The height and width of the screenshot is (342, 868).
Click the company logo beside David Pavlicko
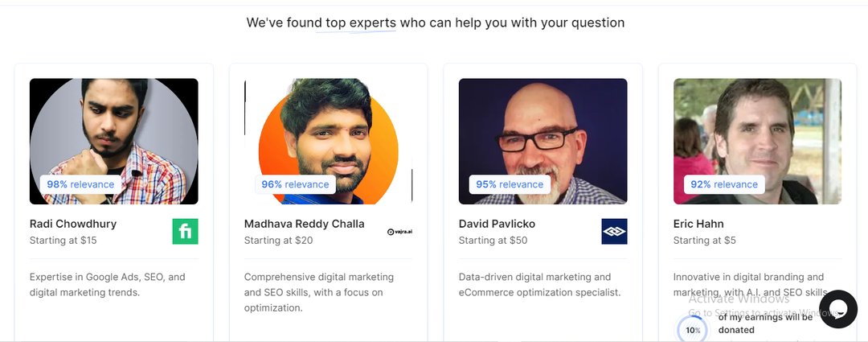click(x=614, y=232)
